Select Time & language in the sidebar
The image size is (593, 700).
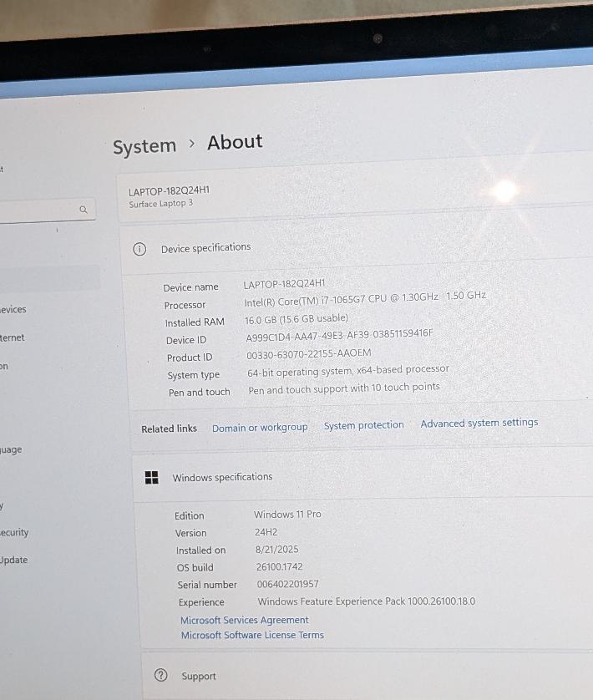[11, 449]
